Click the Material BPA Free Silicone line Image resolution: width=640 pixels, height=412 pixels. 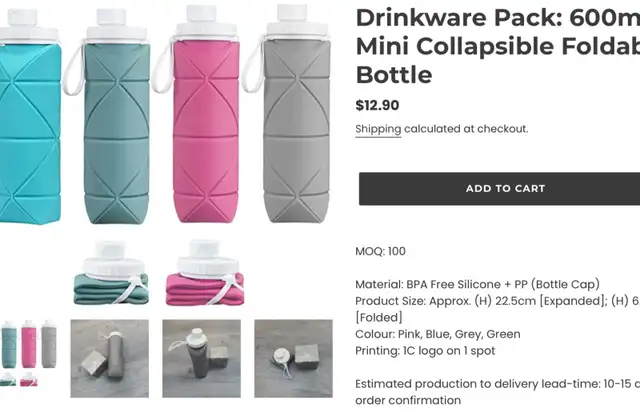[x=477, y=284]
